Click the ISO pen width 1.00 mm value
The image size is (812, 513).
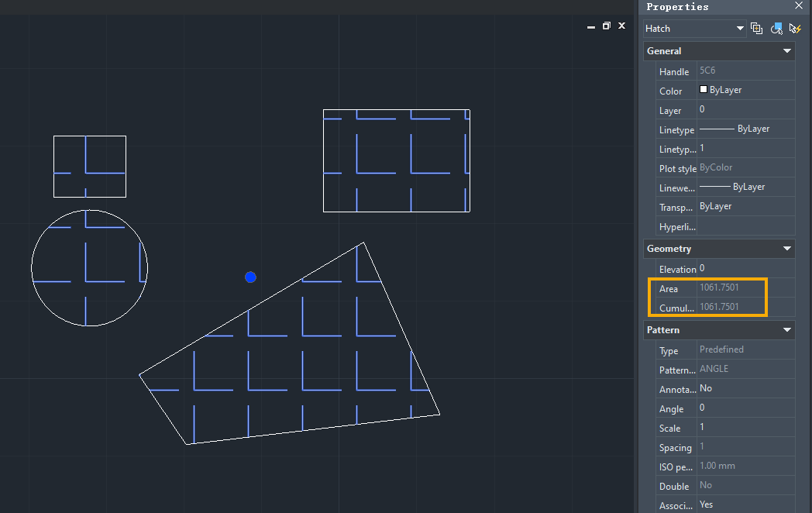(x=717, y=466)
